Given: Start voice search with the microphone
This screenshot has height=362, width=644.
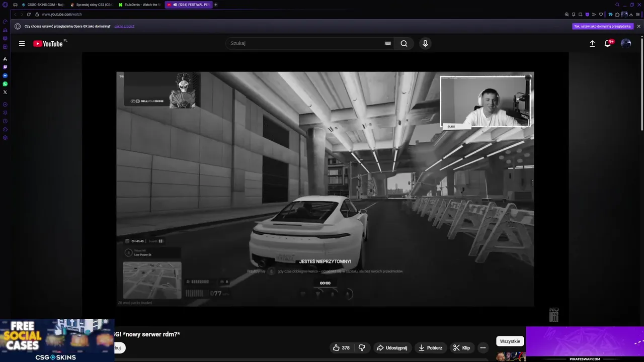Looking at the screenshot, I should (x=425, y=43).
